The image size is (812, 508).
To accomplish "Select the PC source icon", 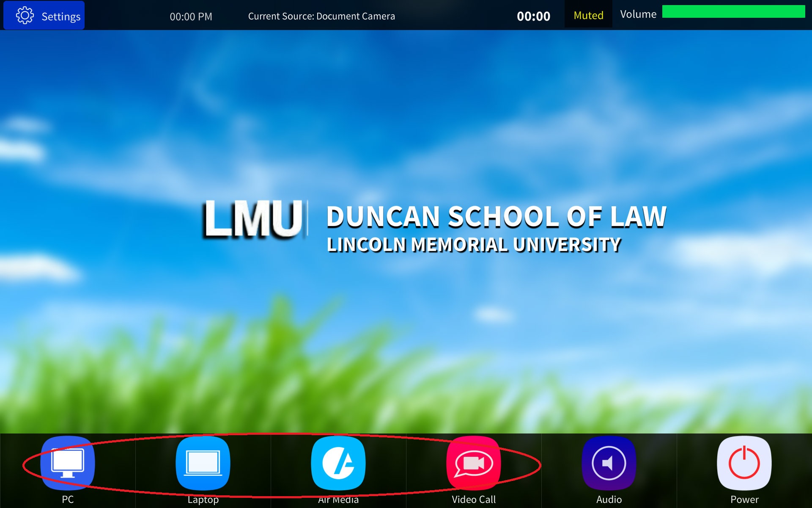I will click(x=68, y=463).
